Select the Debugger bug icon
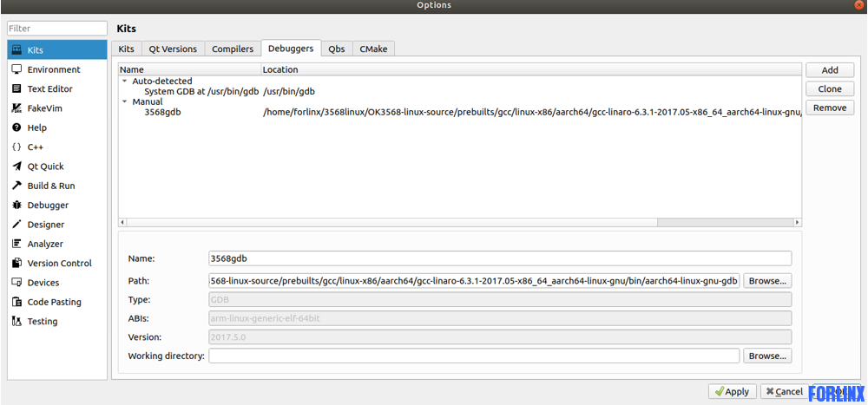 point(16,206)
